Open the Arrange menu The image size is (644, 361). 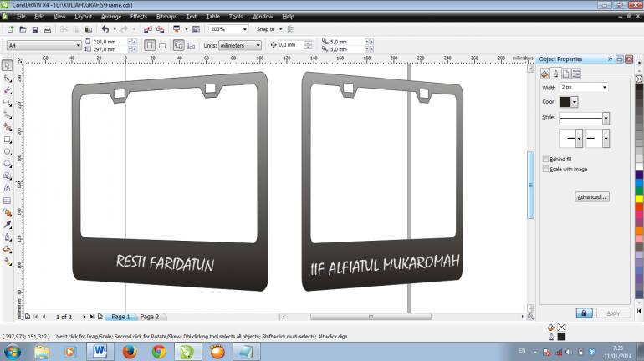coord(111,17)
